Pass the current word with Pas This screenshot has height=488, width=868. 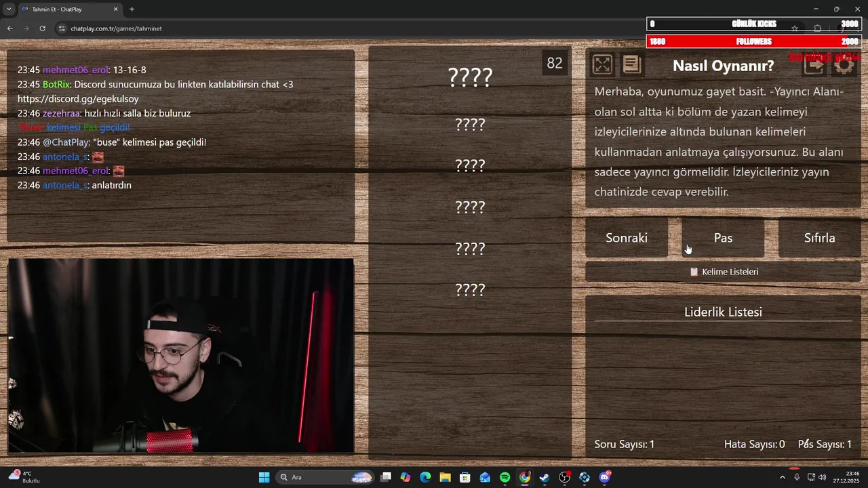pos(723,238)
